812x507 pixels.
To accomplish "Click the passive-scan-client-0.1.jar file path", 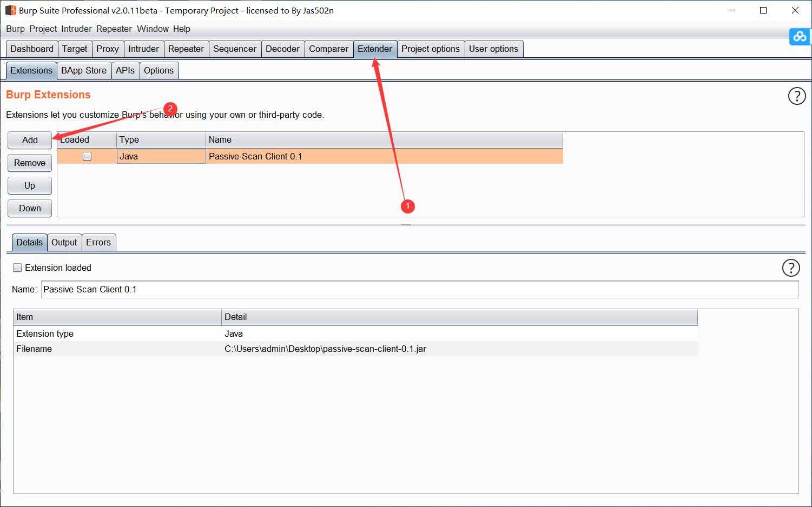I will click(325, 349).
